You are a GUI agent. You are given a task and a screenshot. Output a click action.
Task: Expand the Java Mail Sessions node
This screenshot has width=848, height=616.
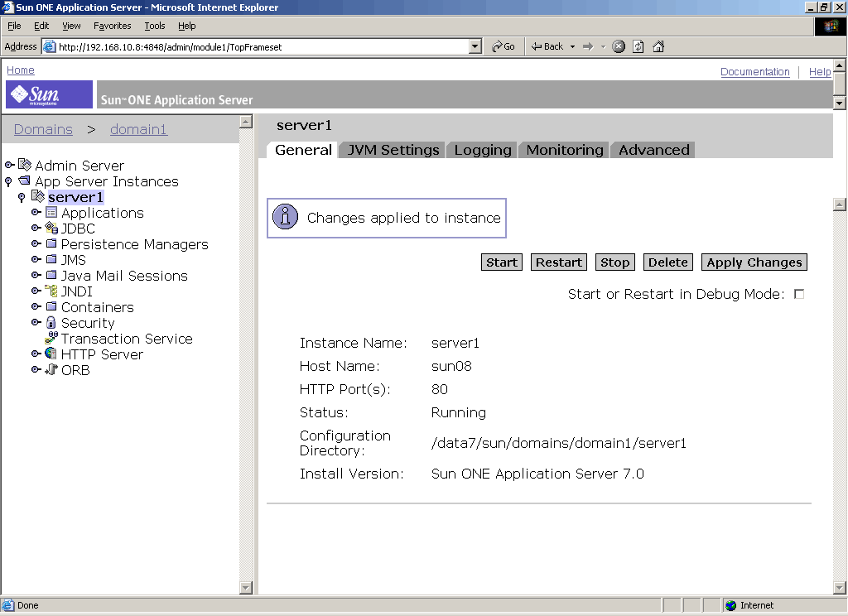[36, 275]
